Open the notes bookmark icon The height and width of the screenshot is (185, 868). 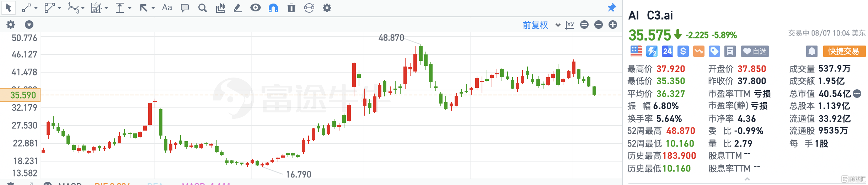pyautogui.click(x=730, y=51)
